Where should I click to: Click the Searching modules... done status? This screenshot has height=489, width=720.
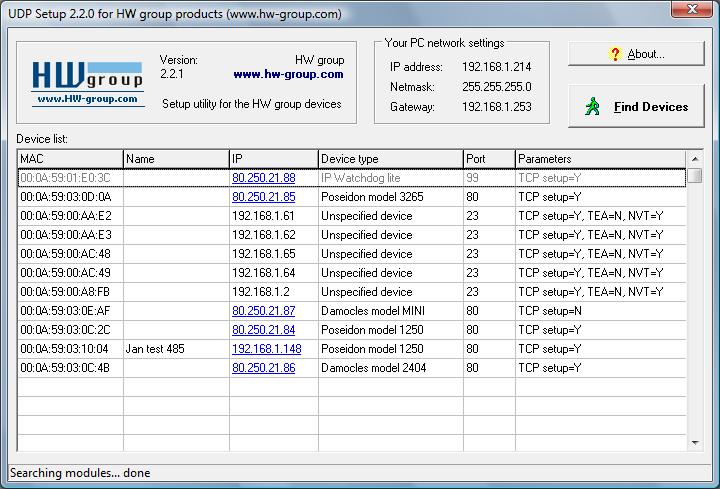pos(80,473)
